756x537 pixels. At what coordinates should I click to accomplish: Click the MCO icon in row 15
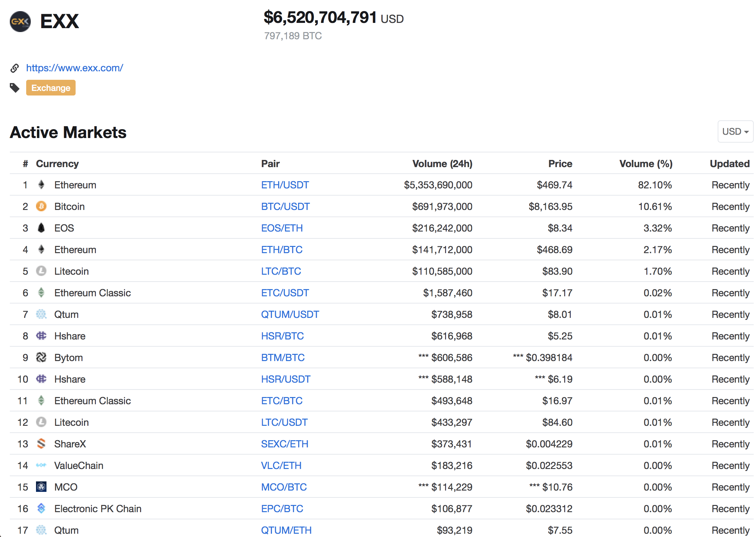click(x=41, y=487)
